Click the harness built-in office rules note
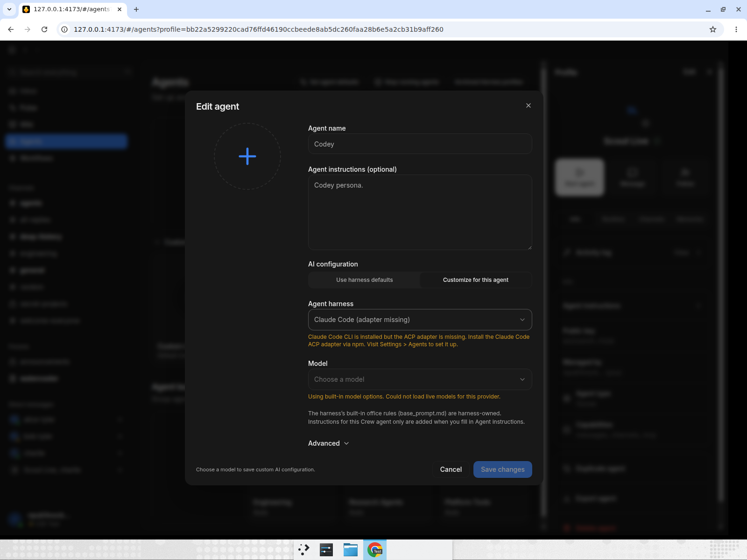The height and width of the screenshot is (560, 747). tap(416, 418)
